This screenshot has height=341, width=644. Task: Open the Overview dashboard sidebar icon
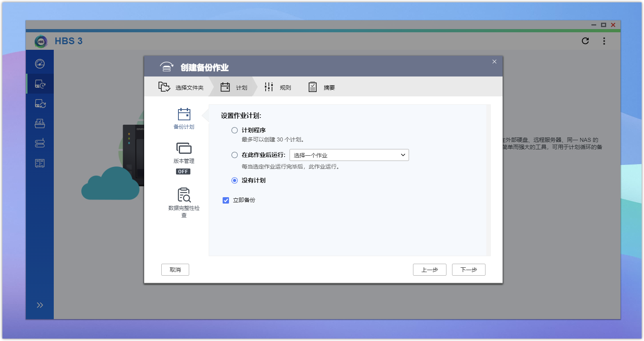(x=40, y=64)
